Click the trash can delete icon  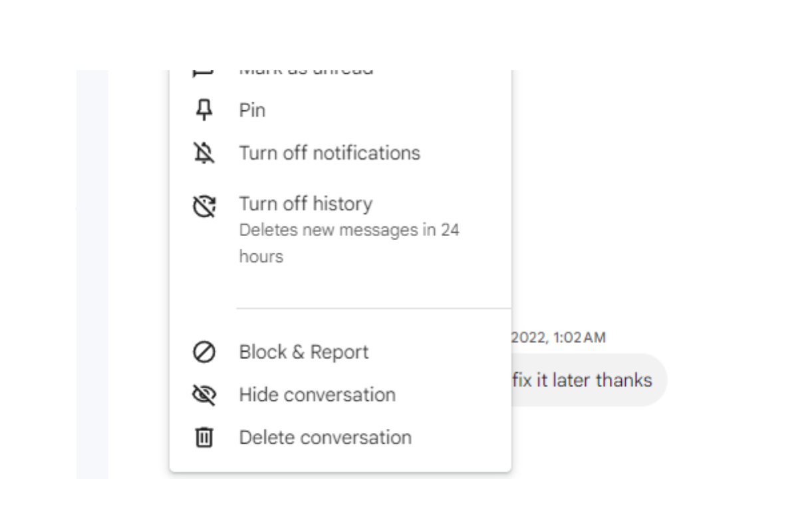point(202,437)
